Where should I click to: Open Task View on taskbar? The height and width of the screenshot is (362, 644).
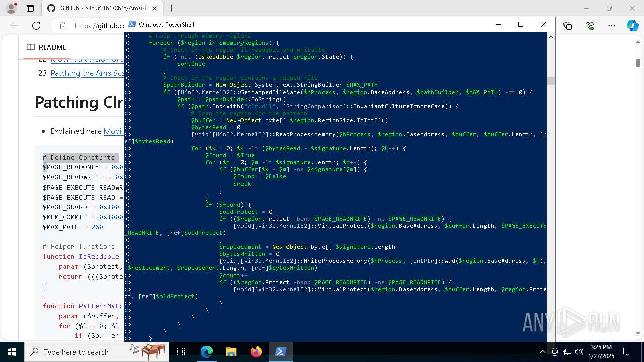(x=181, y=352)
